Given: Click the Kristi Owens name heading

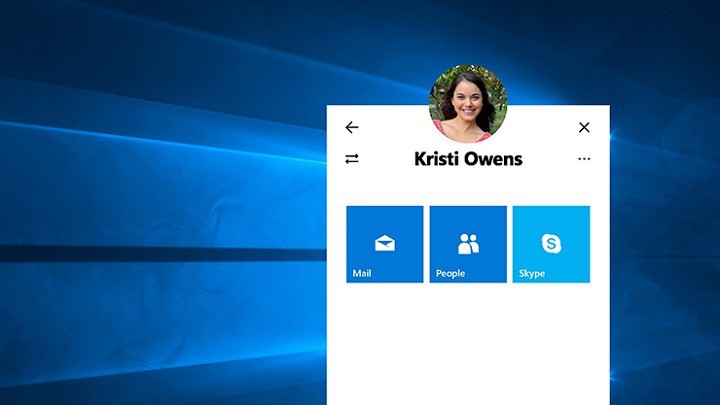Looking at the screenshot, I should tap(468, 159).
